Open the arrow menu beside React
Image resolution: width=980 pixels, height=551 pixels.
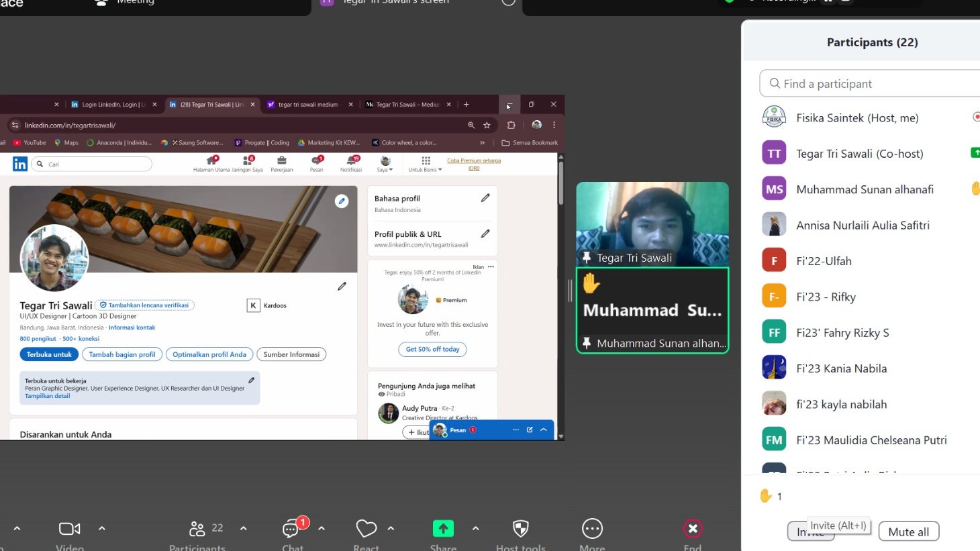[x=391, y=529]
